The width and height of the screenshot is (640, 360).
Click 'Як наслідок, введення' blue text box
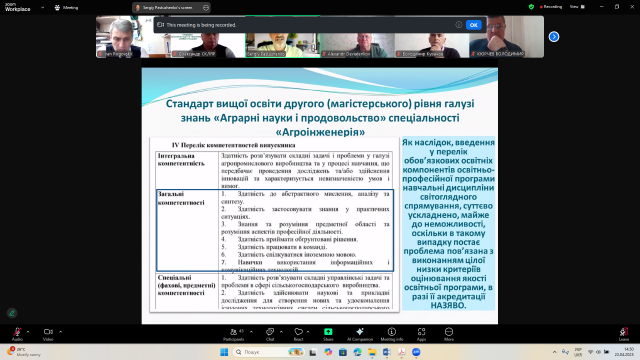(448, 224)
